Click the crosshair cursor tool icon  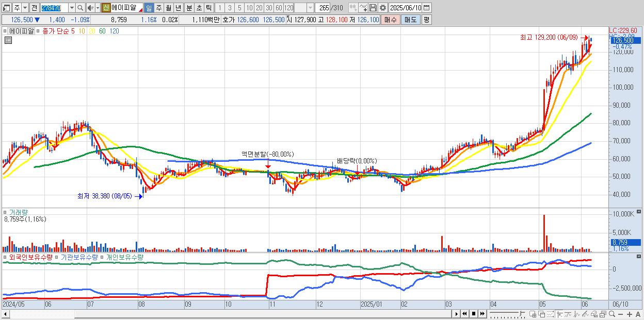[559, 314]
